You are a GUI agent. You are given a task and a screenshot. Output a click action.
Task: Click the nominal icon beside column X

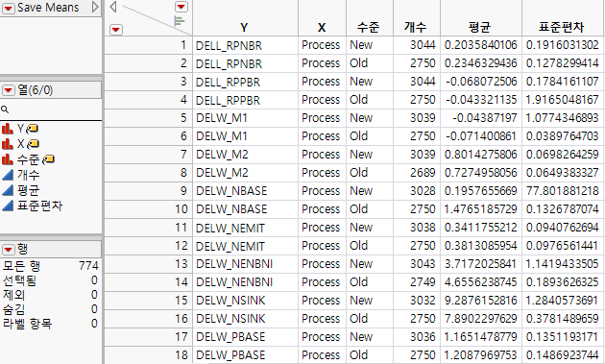click(x=8, y=144)
